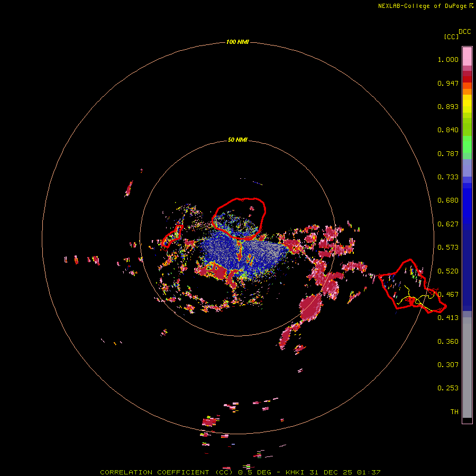Image resolution: width=476 pixels, height=476 pixels.
Task: Click the NEXLAB-College of DuPage credit text
Action: [x=422, y=6]
